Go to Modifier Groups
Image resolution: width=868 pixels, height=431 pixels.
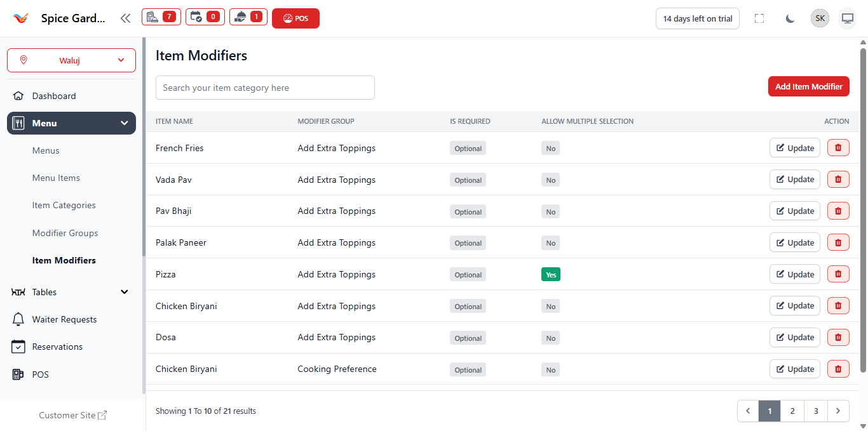point(65,233)
